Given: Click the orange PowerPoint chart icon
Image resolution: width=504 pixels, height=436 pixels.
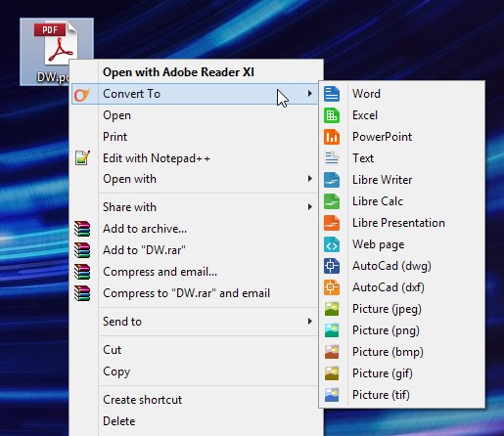Looking at the screenshot, I should (332, 137).
